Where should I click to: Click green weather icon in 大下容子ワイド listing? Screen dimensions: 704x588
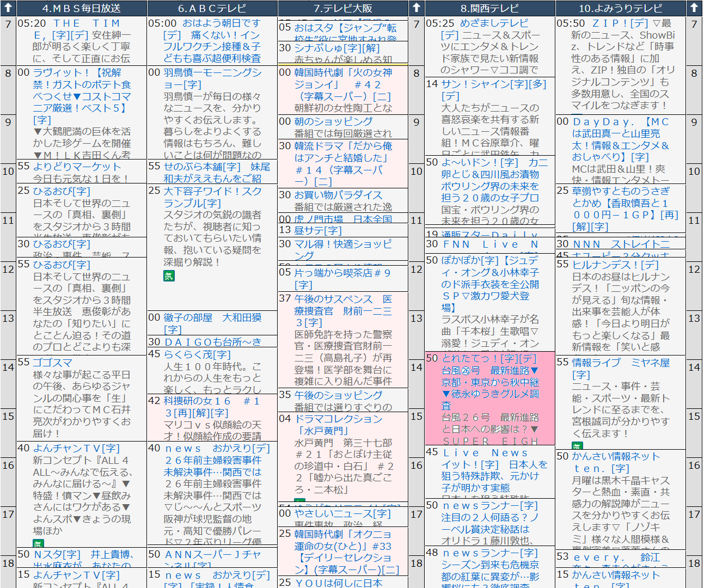coord(169,276)
